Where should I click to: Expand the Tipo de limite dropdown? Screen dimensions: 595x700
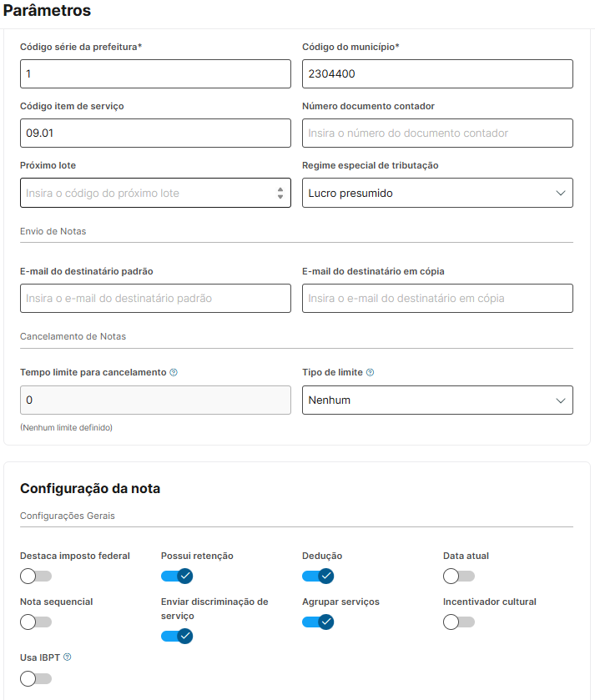coord(437,400)
